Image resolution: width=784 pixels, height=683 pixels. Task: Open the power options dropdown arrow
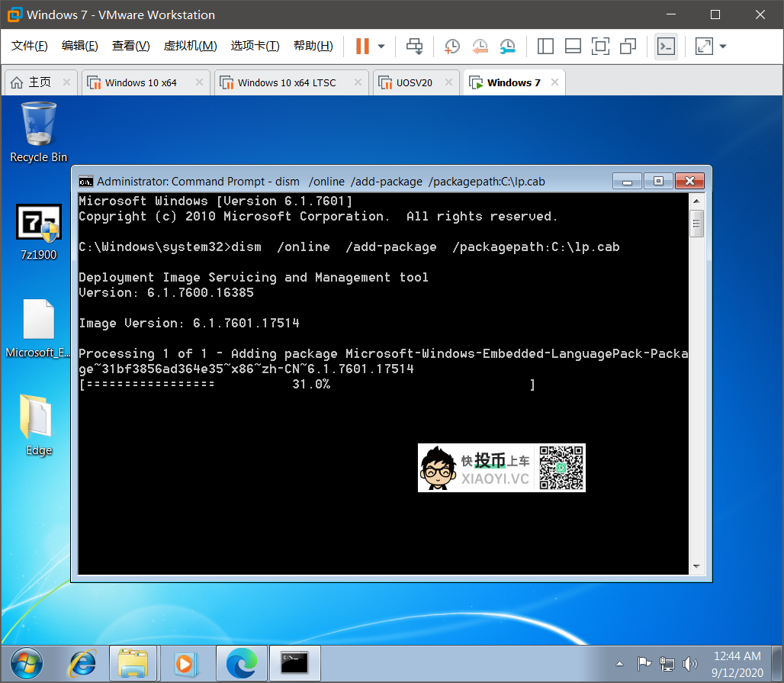click(x=381, y=46)
